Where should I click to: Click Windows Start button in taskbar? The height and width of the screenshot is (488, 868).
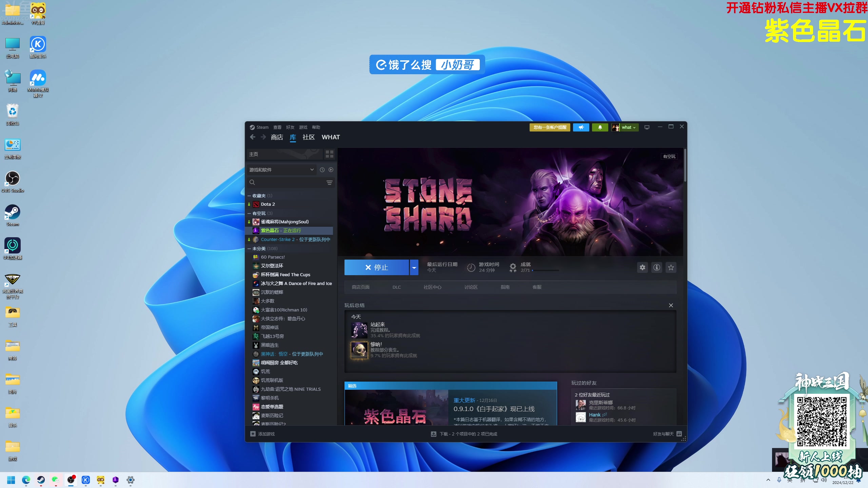[x=11, y=480]
